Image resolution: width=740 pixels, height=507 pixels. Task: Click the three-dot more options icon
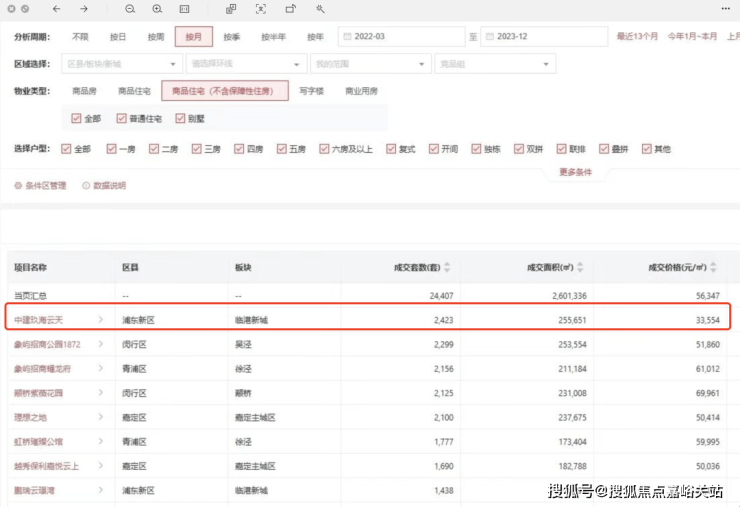pyautogui.click(x=724, y=9)
